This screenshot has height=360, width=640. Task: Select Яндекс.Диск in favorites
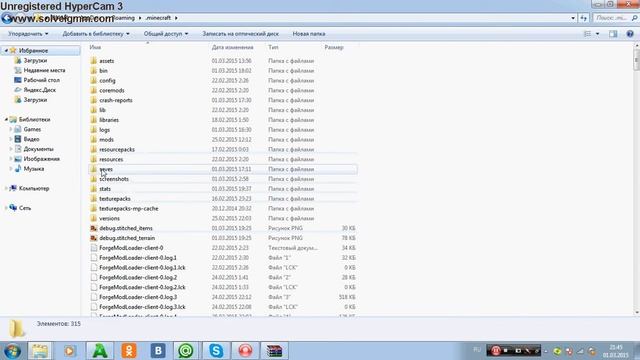40,90
